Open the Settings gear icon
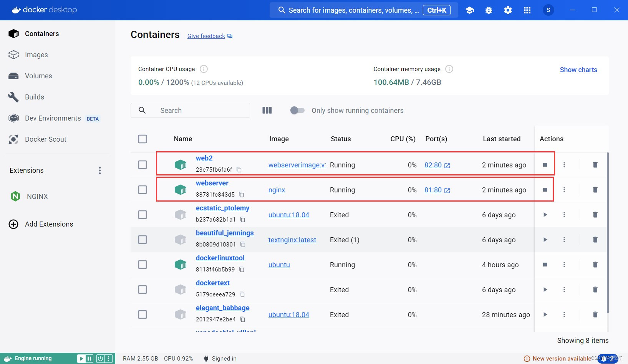 point(508,10)
